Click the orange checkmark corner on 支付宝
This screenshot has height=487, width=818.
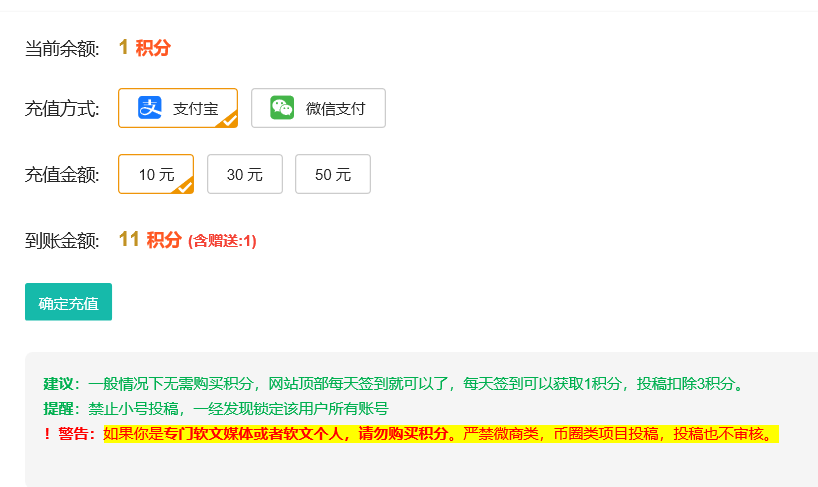(x=227, y=119)
